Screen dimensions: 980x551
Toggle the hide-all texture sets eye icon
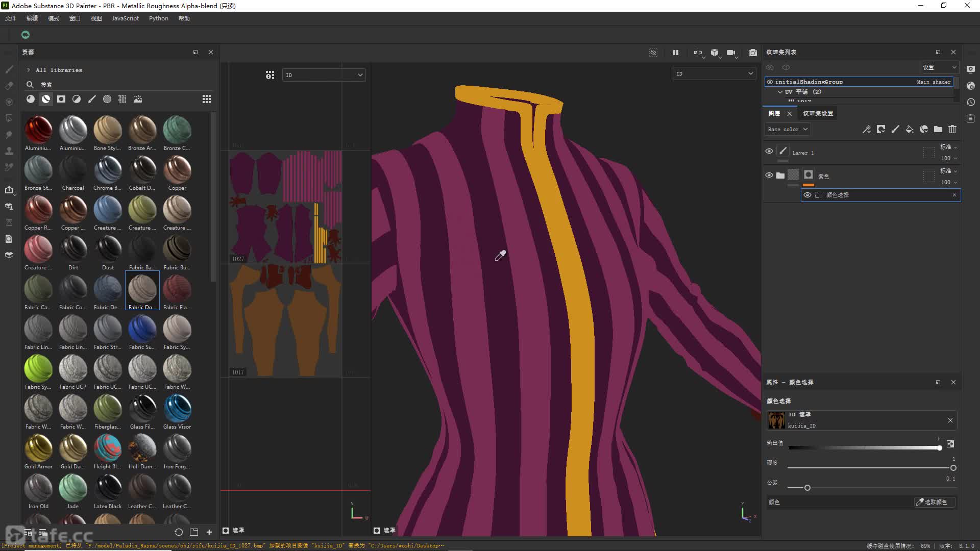click(x=770, y=67)
